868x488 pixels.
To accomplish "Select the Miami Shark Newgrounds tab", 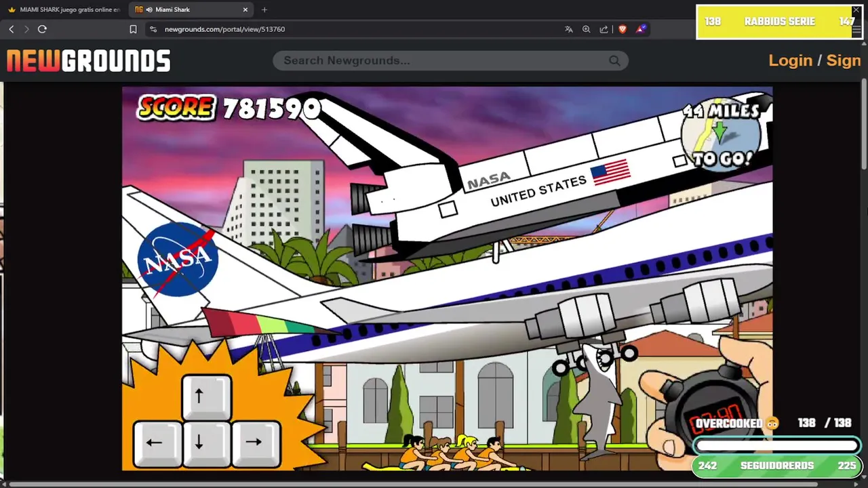I will pyautogui.click(x=191, y=9).
